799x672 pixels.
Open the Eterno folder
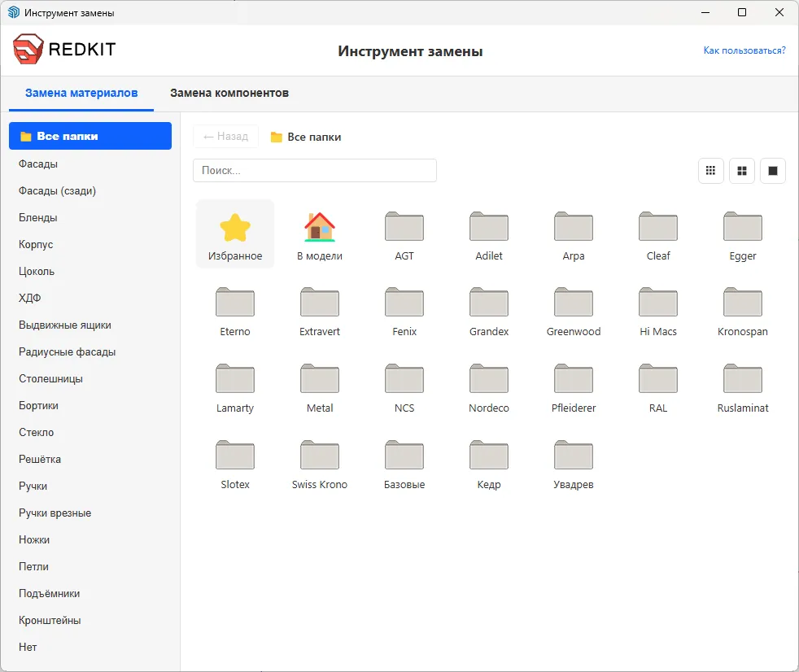pos(235,310)
